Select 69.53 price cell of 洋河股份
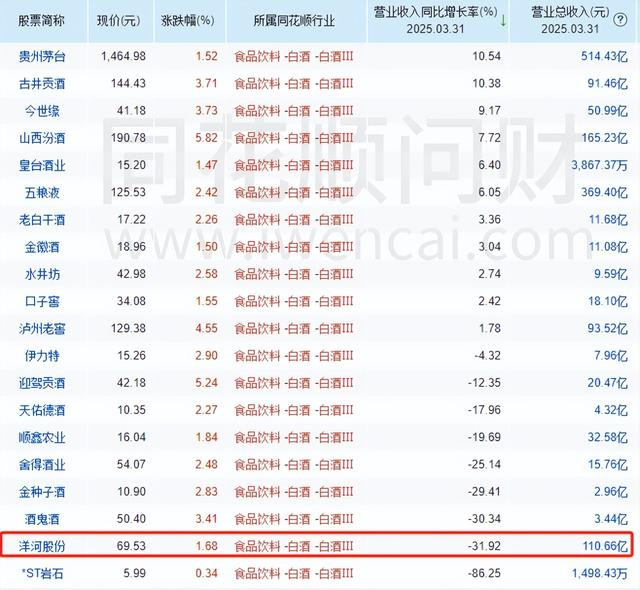 tap(131, 546)
